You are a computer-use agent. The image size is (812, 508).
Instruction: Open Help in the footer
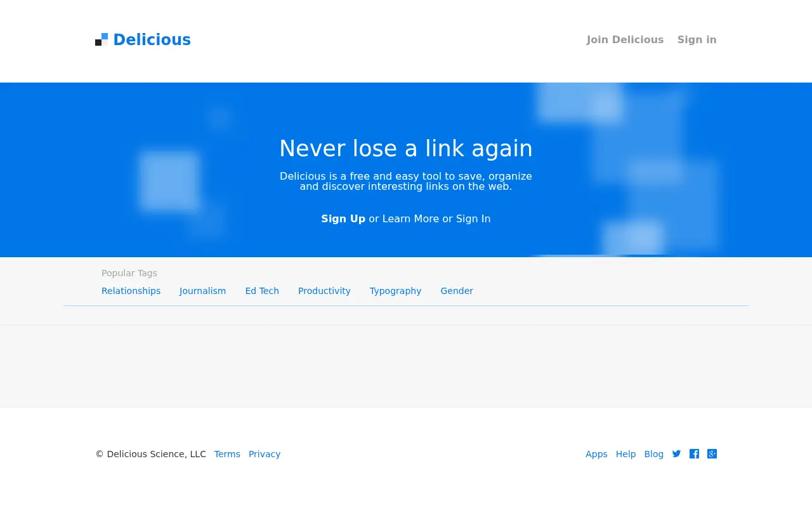tap(625, 454)
